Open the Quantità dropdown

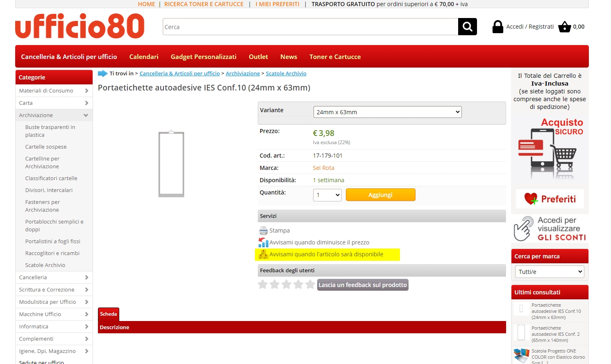click(327, 195)
